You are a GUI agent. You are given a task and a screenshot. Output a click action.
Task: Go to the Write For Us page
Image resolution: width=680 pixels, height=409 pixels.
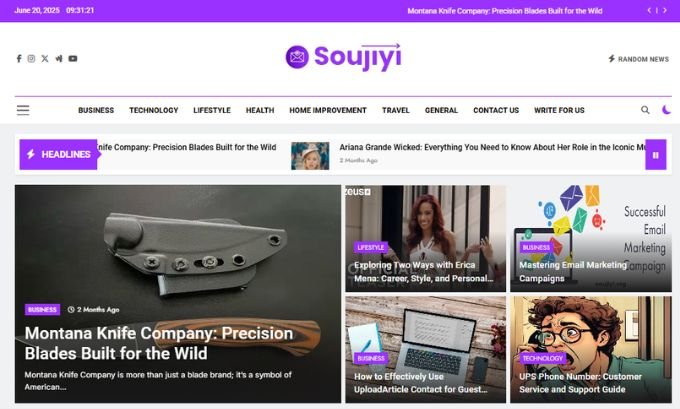pyautogui.click(x=559, y=110)
